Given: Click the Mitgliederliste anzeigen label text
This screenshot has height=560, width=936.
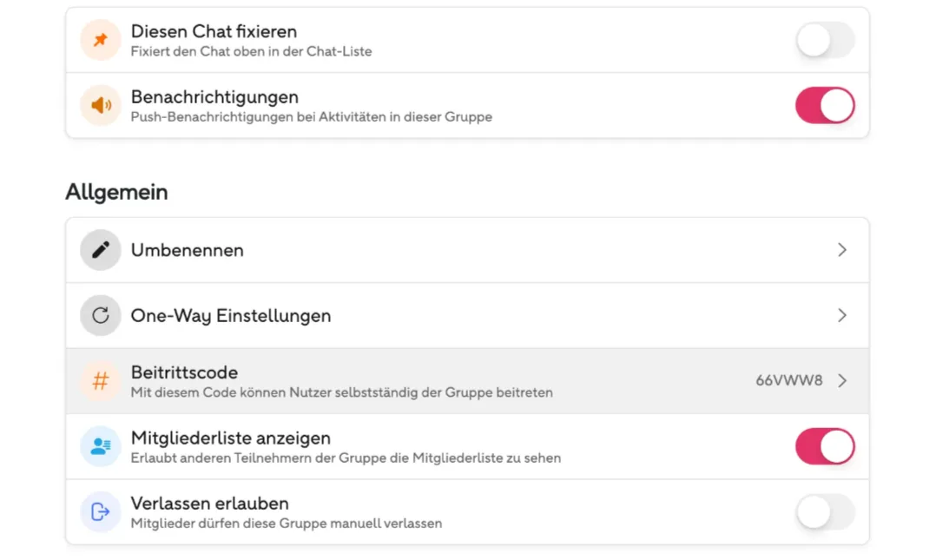Looking at the screenshot, I should point(230,438).
